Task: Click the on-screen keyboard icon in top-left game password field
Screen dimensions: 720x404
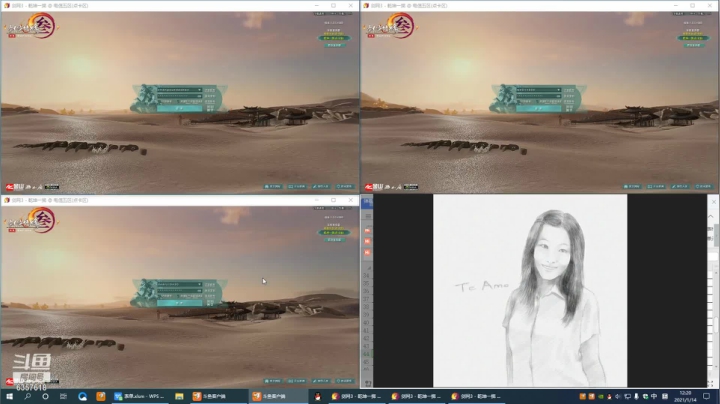Action: tap(199, 96)
